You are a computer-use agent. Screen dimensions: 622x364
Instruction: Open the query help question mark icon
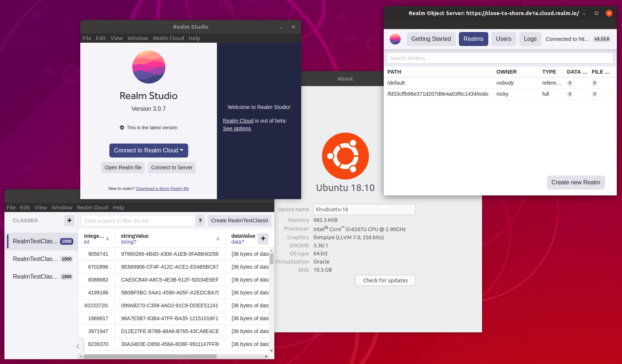(x=200, y=220)
